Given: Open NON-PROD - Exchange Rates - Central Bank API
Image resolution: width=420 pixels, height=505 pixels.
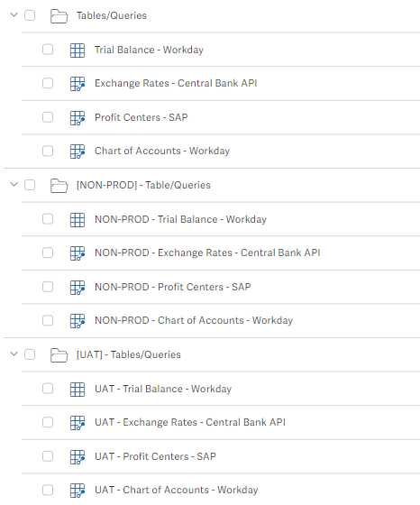Looking at the screenshot, I should point(207,252).
